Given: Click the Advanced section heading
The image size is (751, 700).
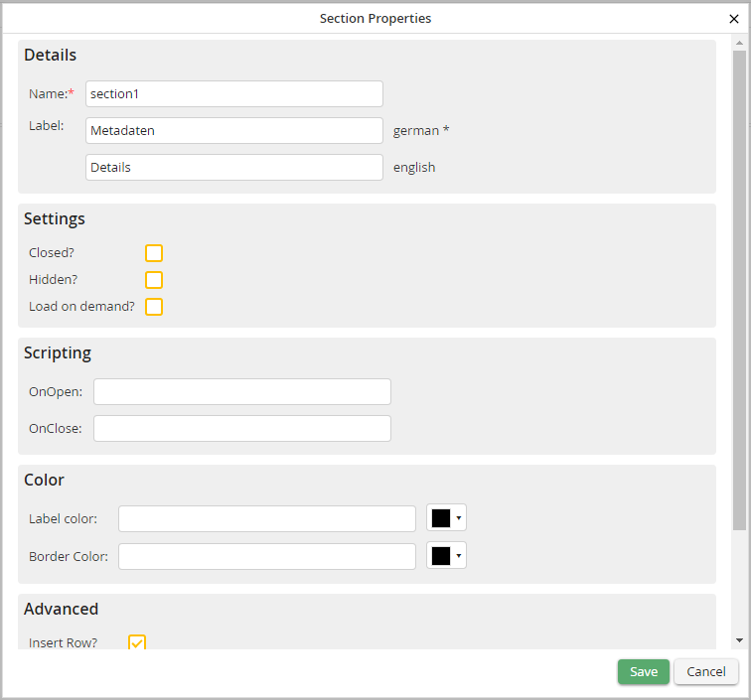Looking at the screenshot, I should tap(62, 609).
